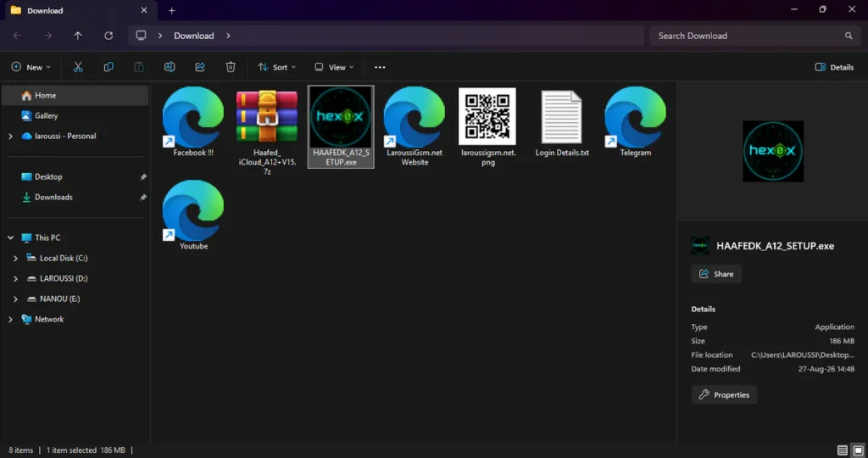
Task: Click the Delete trash icon
Action: click(231, 67)
